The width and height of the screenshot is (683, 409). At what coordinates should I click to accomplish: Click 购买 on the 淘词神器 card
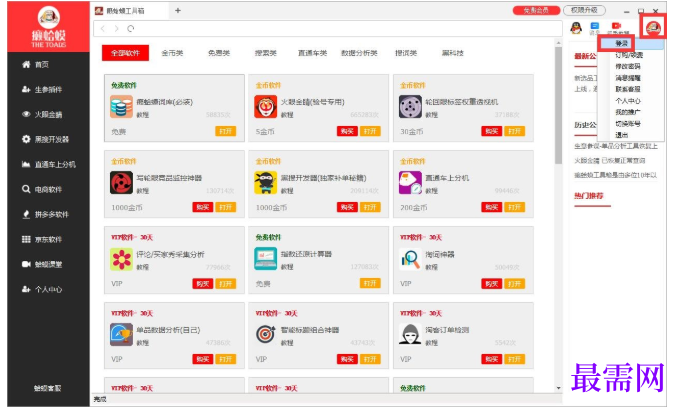[x=492, y=284]
